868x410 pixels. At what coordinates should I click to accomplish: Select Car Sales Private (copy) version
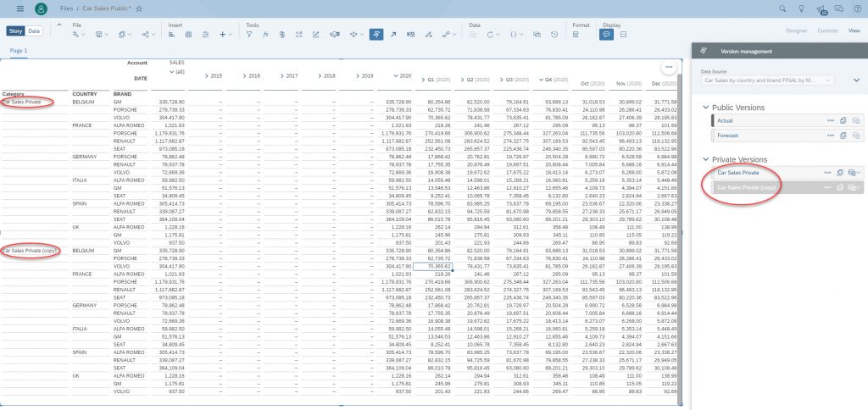(747, 187)
